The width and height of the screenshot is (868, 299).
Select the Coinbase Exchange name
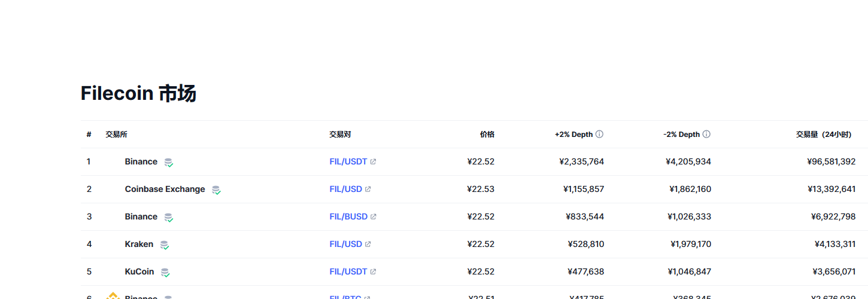pos(165,189)
